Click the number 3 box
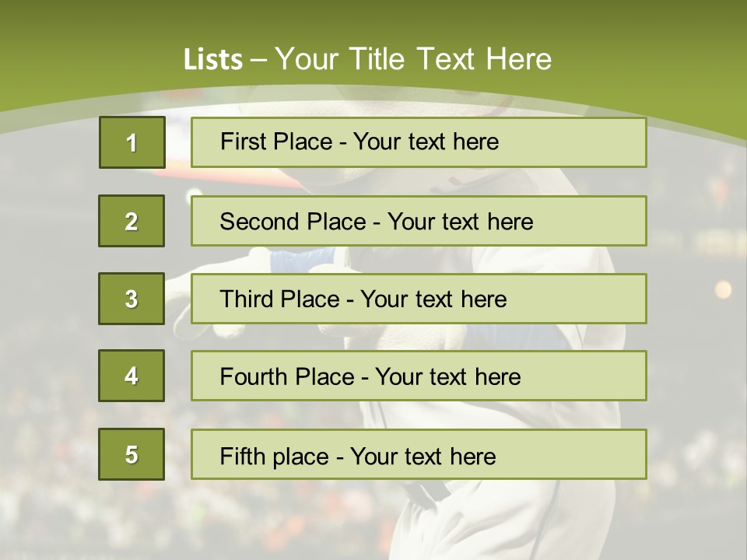 (132, 299)
